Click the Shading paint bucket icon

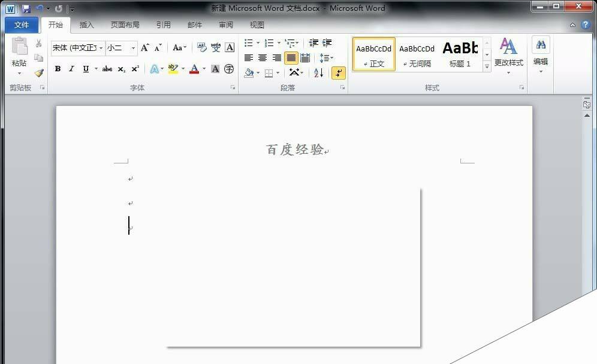click(249, 72)
